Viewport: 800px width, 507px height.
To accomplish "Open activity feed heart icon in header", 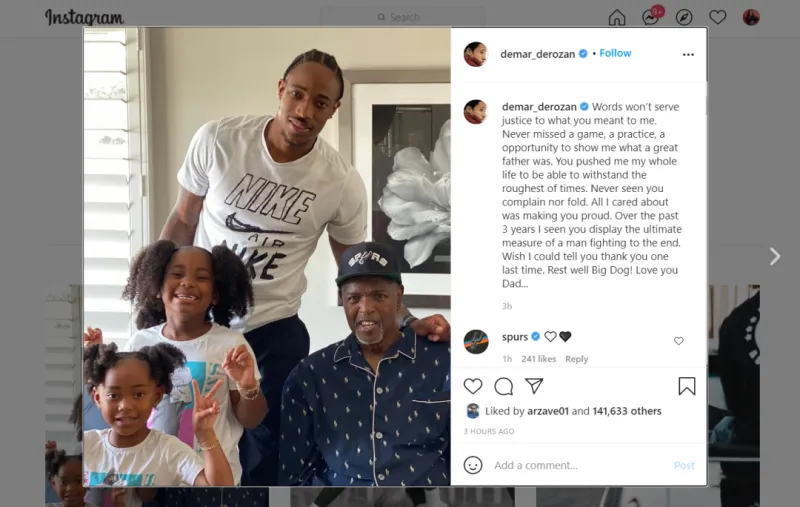I will point(717,17).
